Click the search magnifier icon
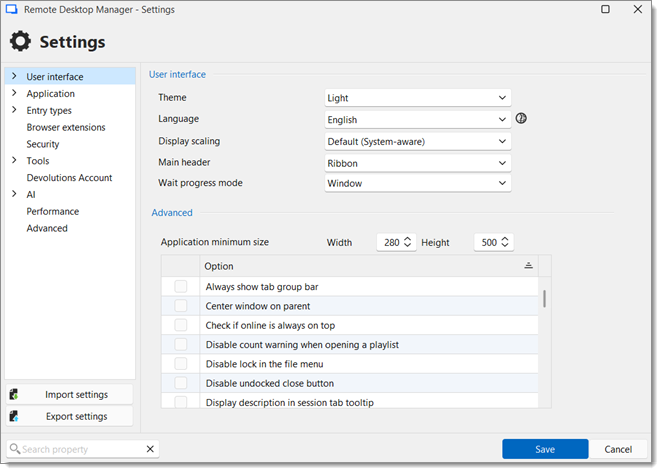Screen dimensions: 662x474 click(x=14, y=449)
